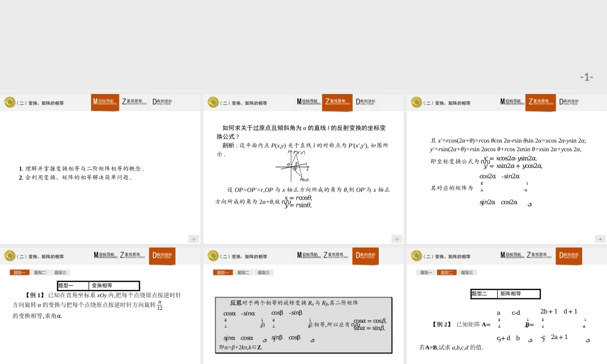The width and height of the screenshot is (607, 364).
Task: Select the gold medal emblem on slide one
Action: coord(10,102)
